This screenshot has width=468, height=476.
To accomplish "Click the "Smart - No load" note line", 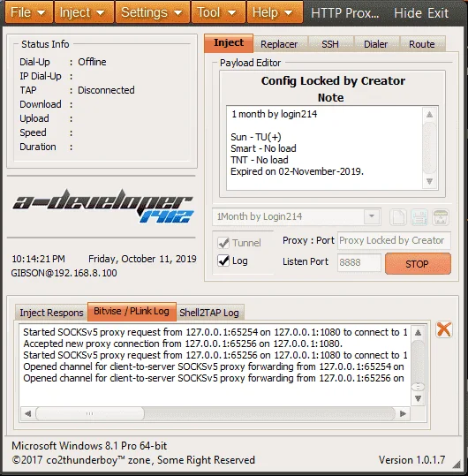I will pos(263,148).
